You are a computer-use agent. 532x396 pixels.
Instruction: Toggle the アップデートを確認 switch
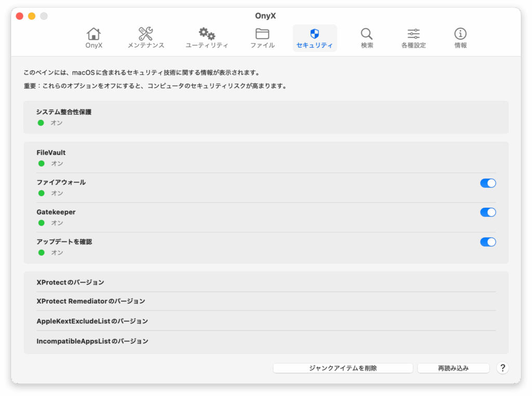pos(488,242)
